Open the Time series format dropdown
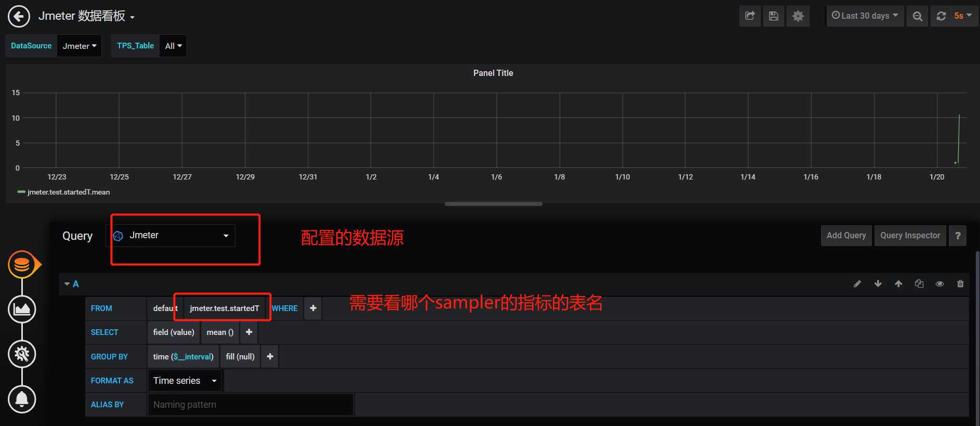This screenshot has width=980, height=426. point(185,381)
